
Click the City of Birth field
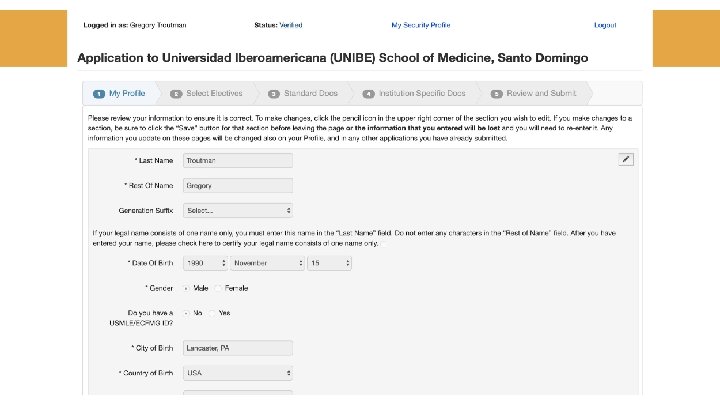238,348
